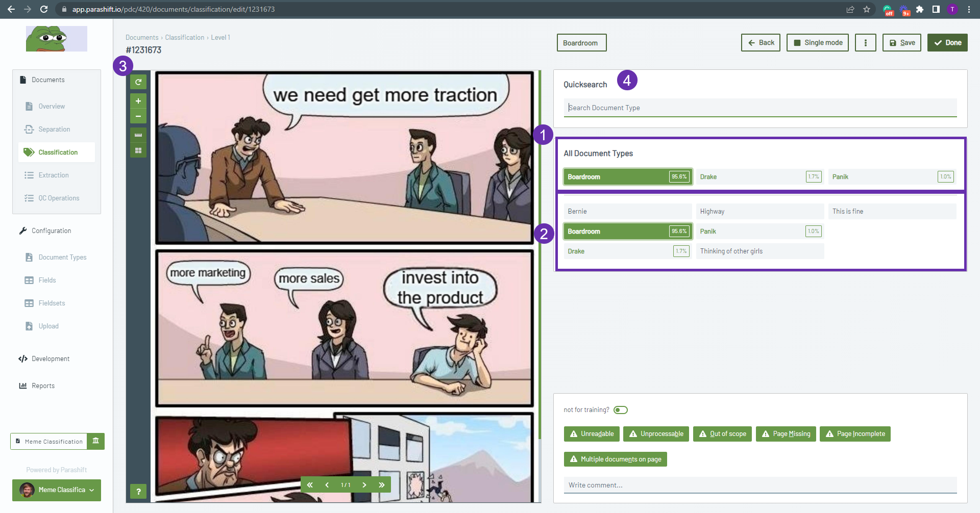Open Document Types in sidebar

[62, 258]
